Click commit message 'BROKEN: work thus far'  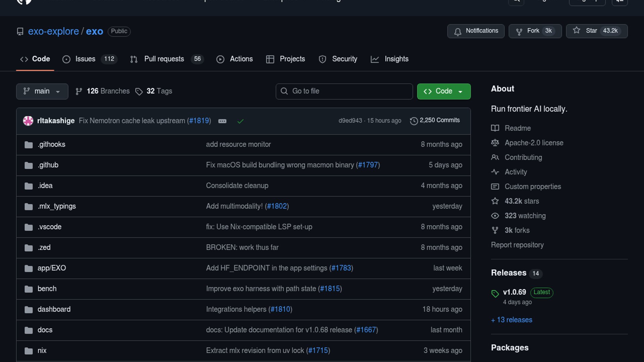(242, 247)
